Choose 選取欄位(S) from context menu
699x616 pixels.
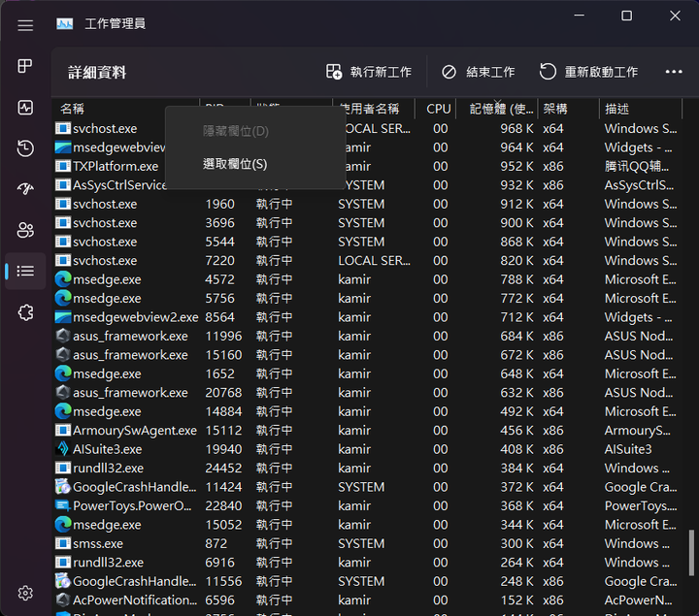pos(255,164)
